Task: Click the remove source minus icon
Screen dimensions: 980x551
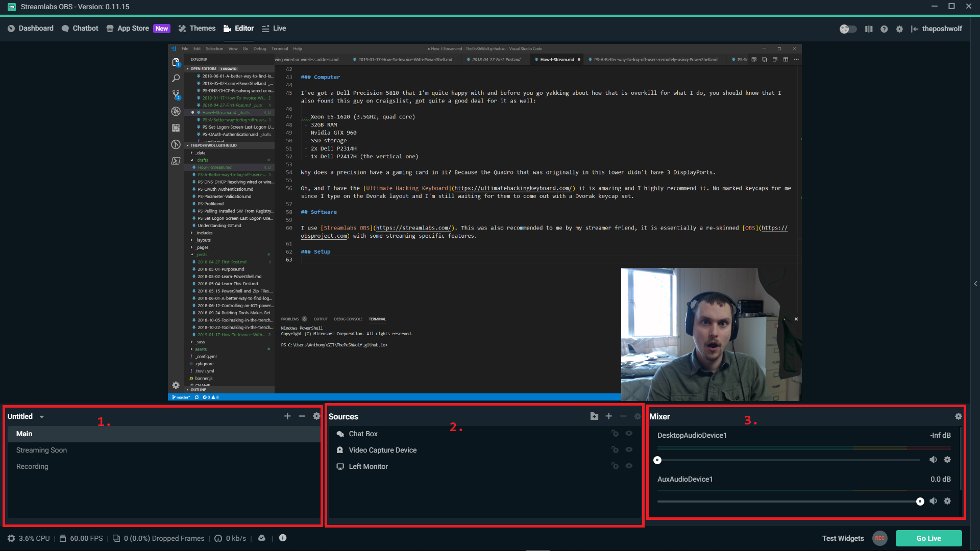Action: [x=623, y=416]
